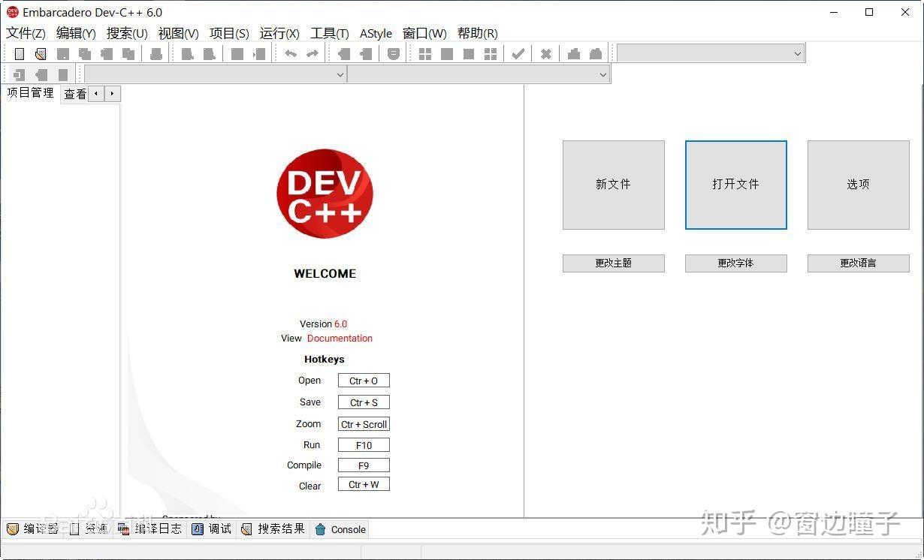Click the Compile checkmark toolbar icon

[x=518, y=53]
